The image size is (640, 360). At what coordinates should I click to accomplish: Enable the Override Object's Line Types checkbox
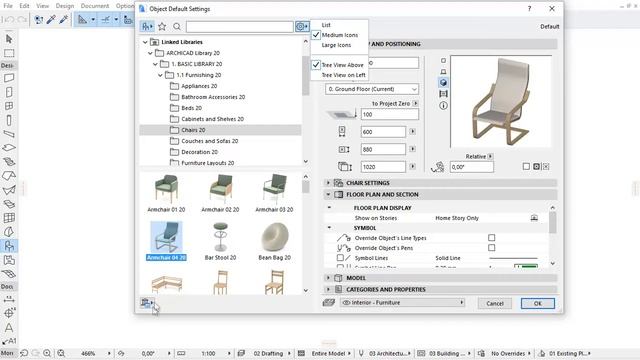point(491,238)
